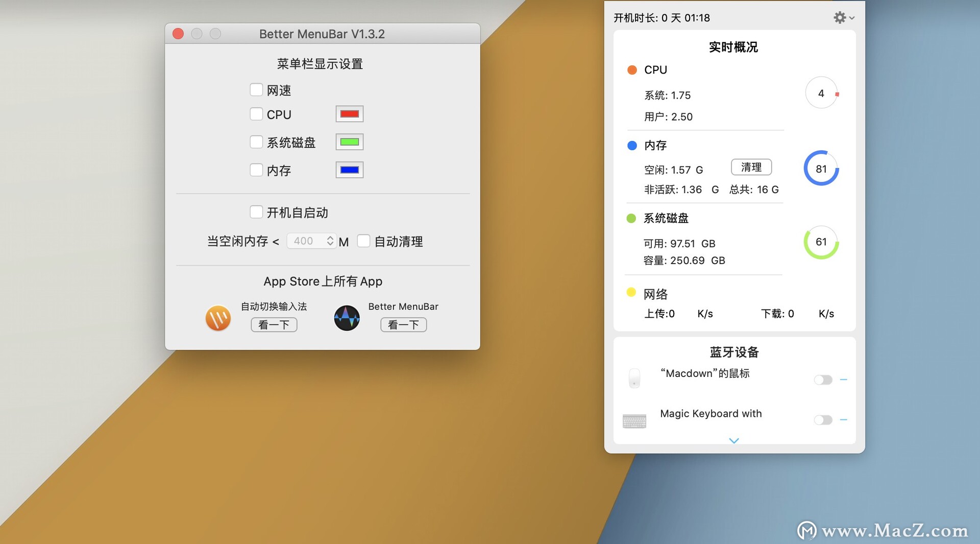Click the memory usage ring showing 81
The height and width of the screenshot is (544, 980).
click(821, 169)
